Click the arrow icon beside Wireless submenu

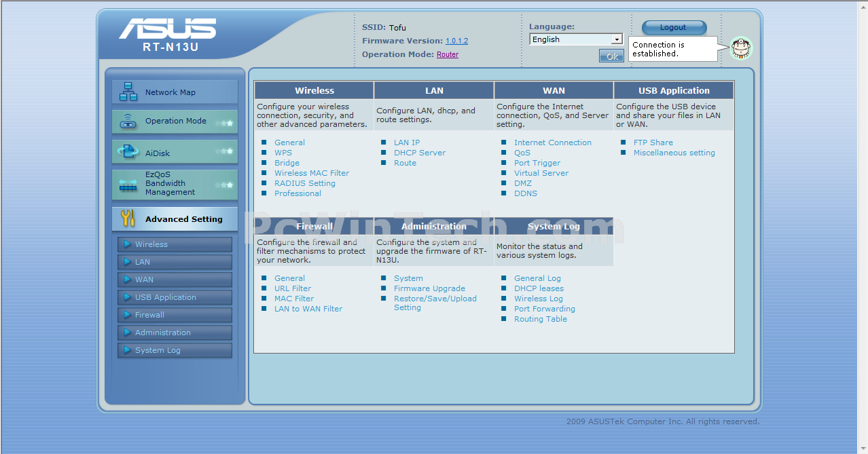(127, 244)
